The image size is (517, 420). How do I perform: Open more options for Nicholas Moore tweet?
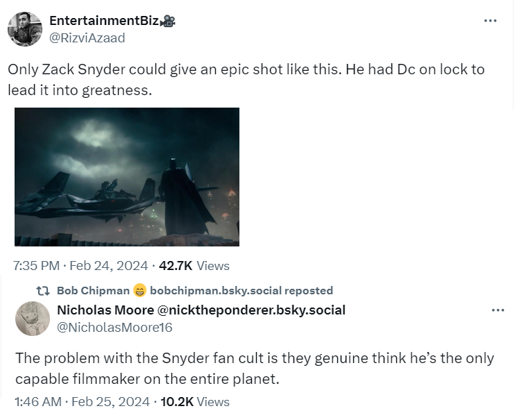tap(498, 310)
